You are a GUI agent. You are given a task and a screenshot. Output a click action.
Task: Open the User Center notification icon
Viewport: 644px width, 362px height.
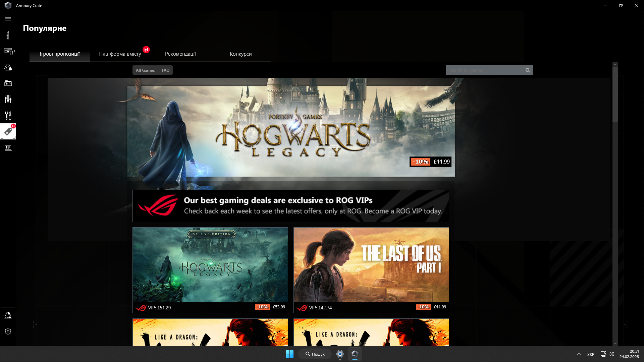coord(8,315)
